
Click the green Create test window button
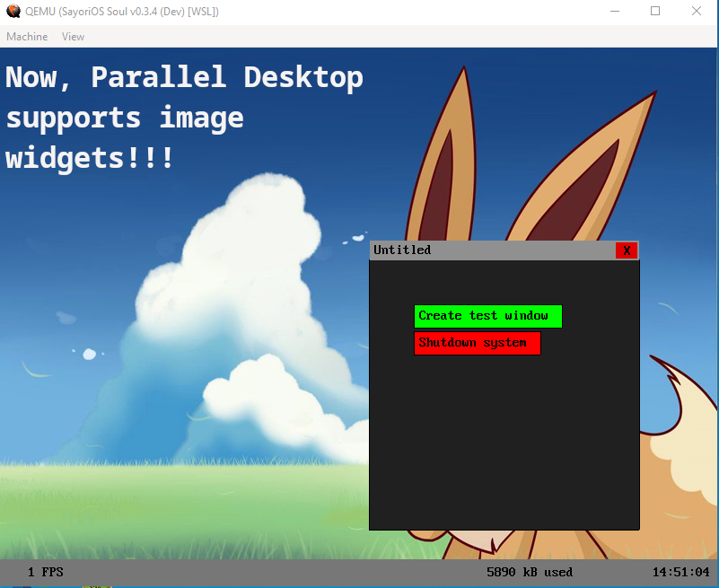click(x=488, y=316)
